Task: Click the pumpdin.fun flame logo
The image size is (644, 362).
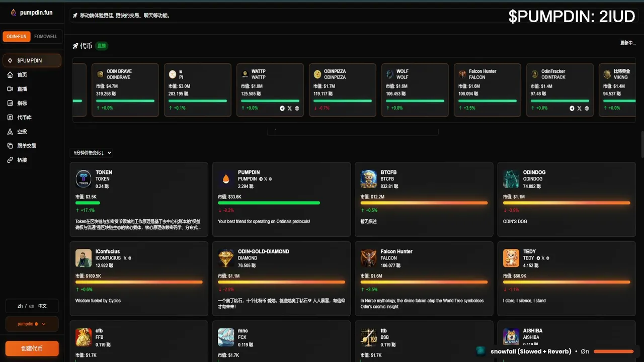Action: pos(14,13)
